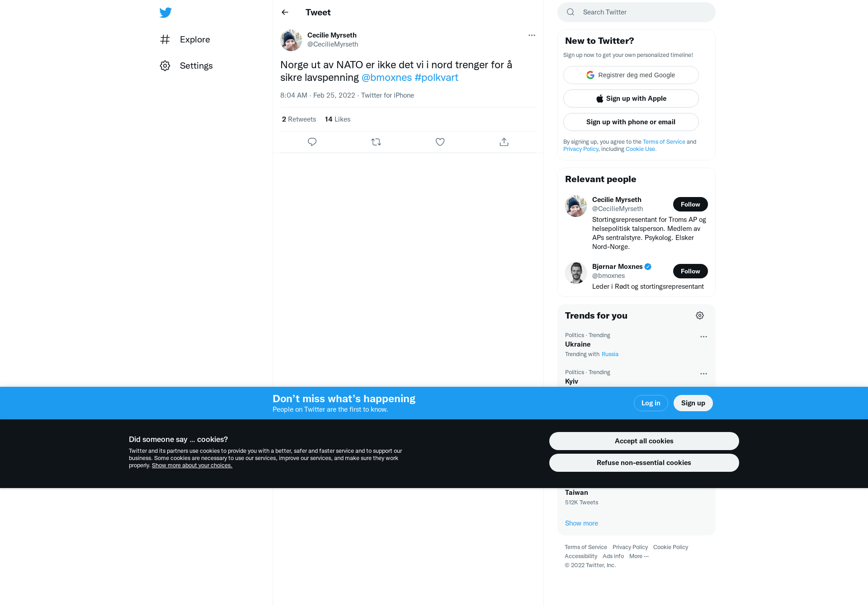
Task: Open the tweet's three-dot more menu
Action: [532, 35]
